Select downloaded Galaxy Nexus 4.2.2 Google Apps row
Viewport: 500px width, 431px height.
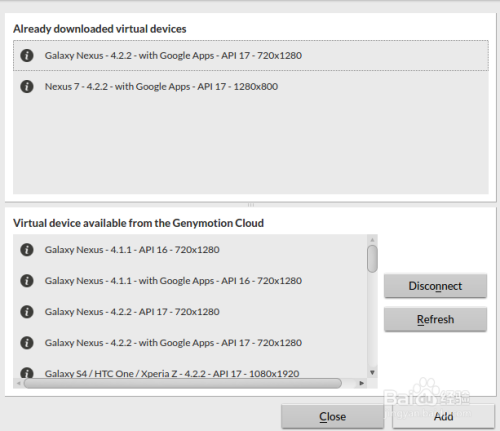click(x=251, y=55)
